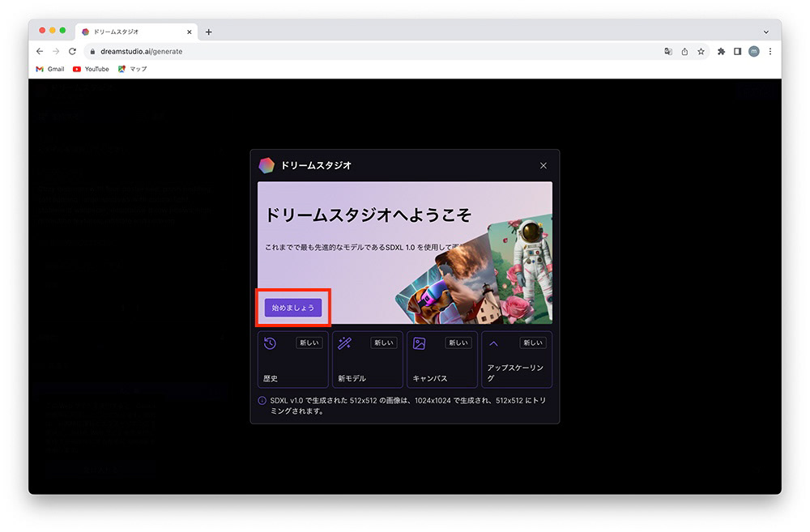The height and width of the screenshot is (532, 810).
Task: Click the 新しい badge on 歴史 card
Action: tap(309, 343)
